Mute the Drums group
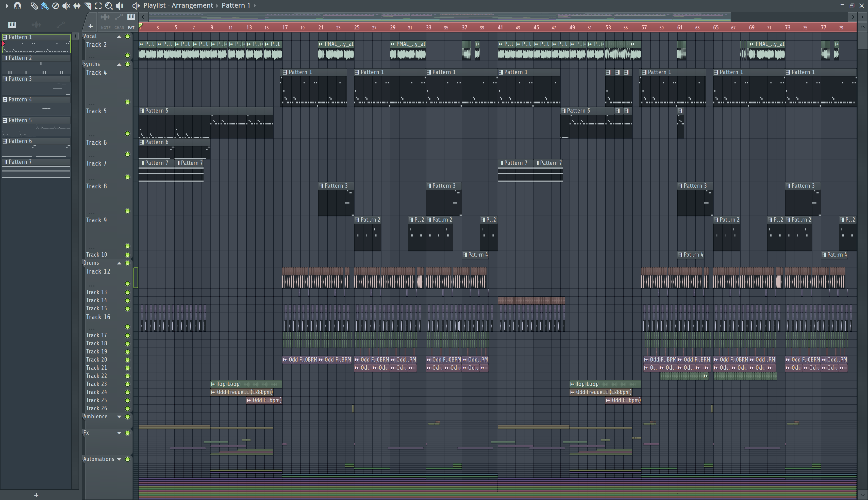Image resolution: width=868 pixels, height=500 pixels. point(128,263)
